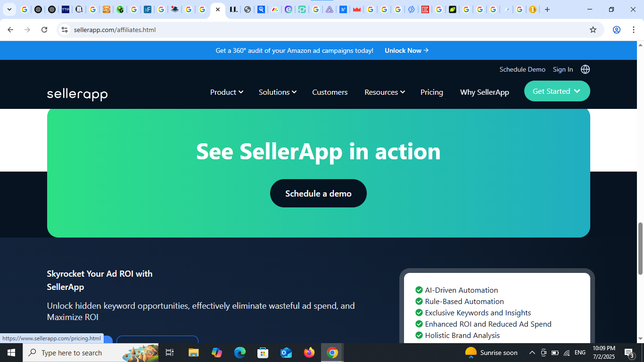Click the ENG language indicator
Image resolution: width=644 pixels, height=362 pixels.
coord(580,353)
